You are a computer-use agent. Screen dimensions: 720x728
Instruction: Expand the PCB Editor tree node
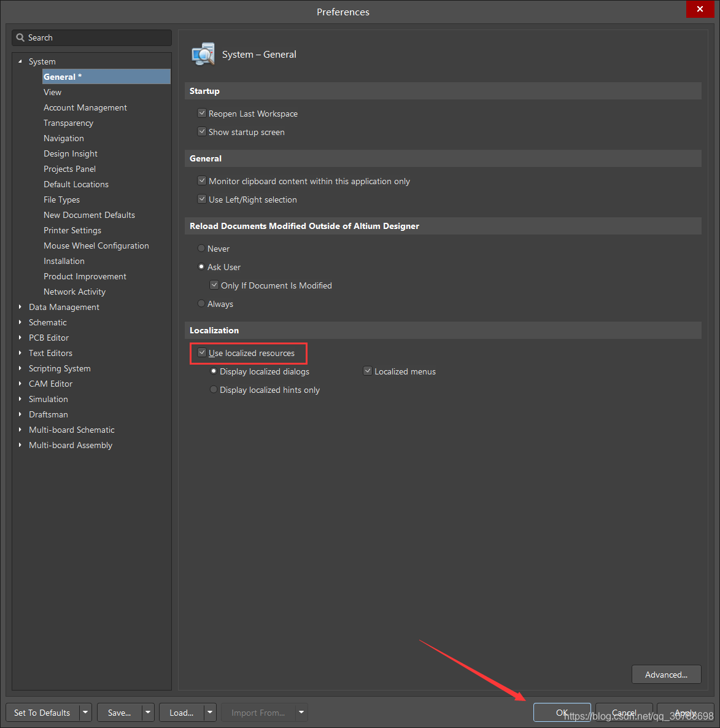(x=20, y=338)
